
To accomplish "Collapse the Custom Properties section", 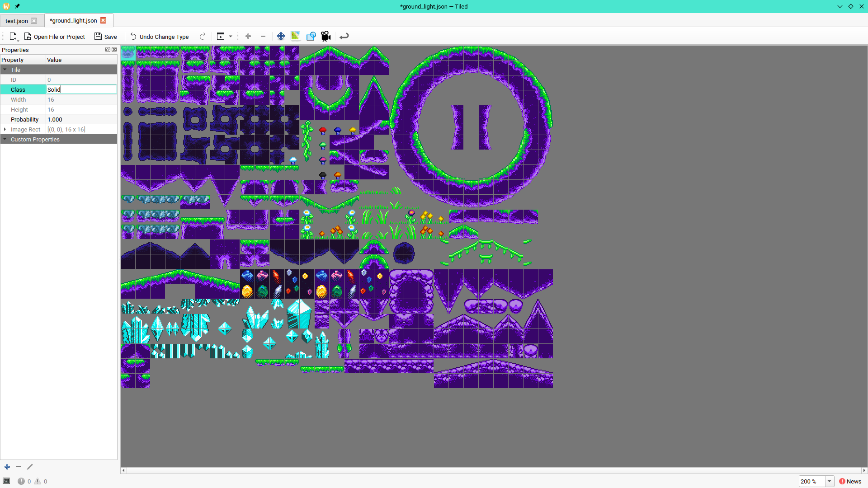I will (x=5, y=140).
